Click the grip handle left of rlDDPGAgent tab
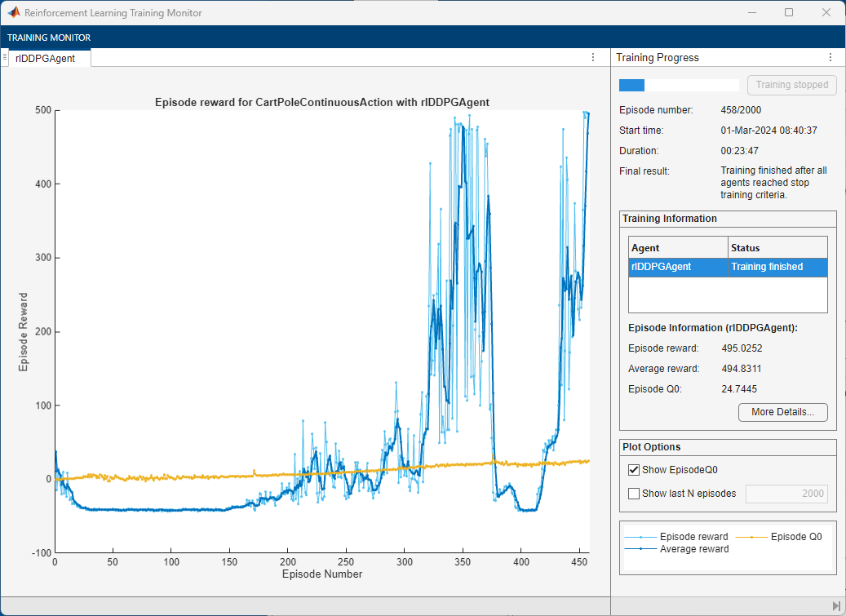The width and height of the screenshot is (846, 616). 5,58
